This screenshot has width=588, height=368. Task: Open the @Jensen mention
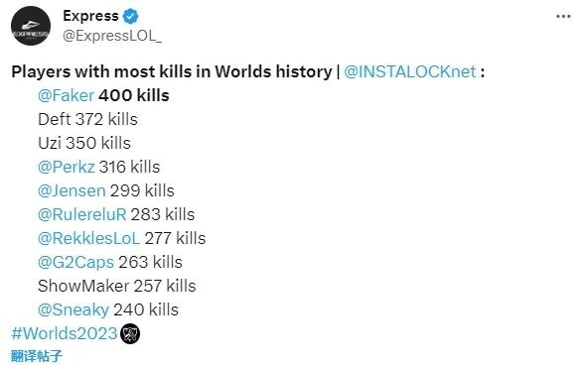(x=72, y=190)
